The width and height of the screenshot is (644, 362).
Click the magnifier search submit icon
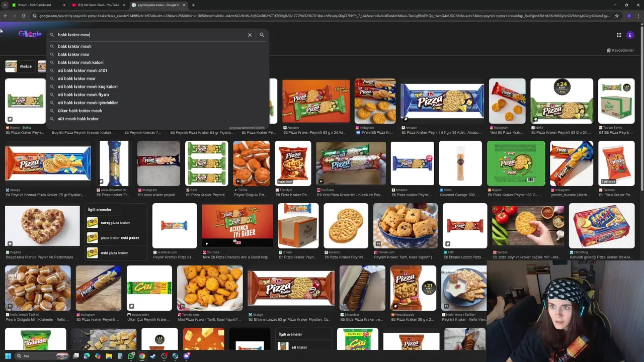pos(262,35)
